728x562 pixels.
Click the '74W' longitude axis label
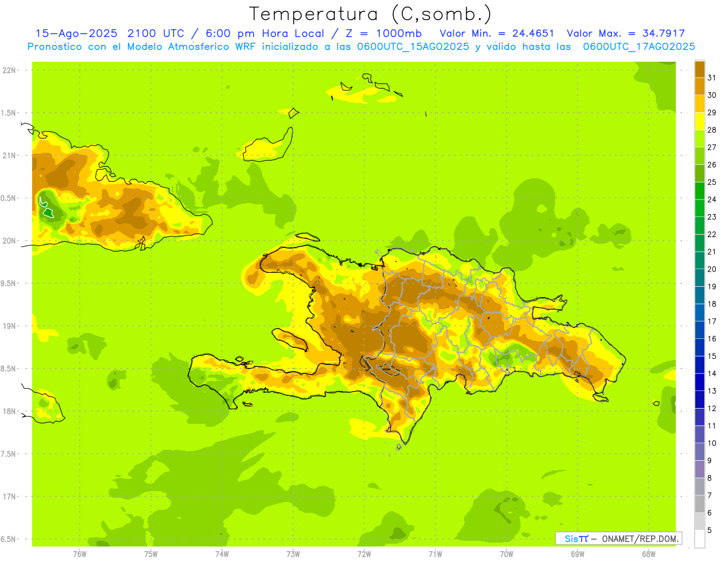[x=222, y=553]
